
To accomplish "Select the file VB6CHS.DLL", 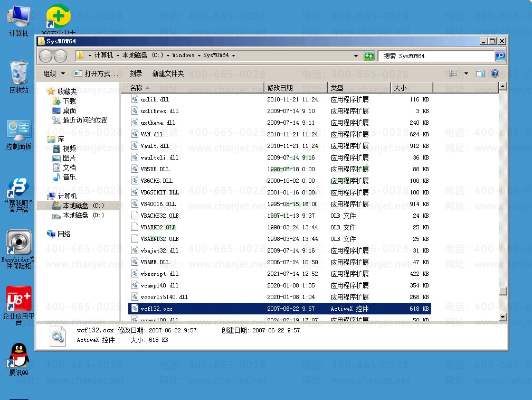I will [x=280, y=181].
